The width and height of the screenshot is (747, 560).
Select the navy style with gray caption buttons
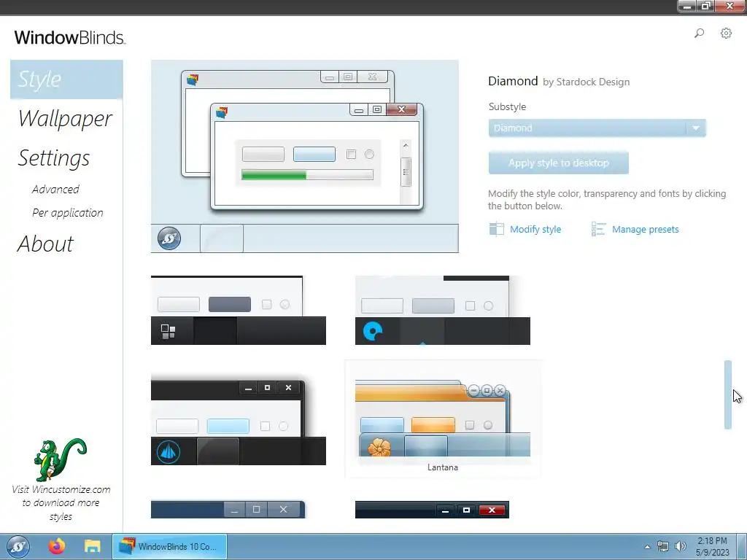click(228, 509)
